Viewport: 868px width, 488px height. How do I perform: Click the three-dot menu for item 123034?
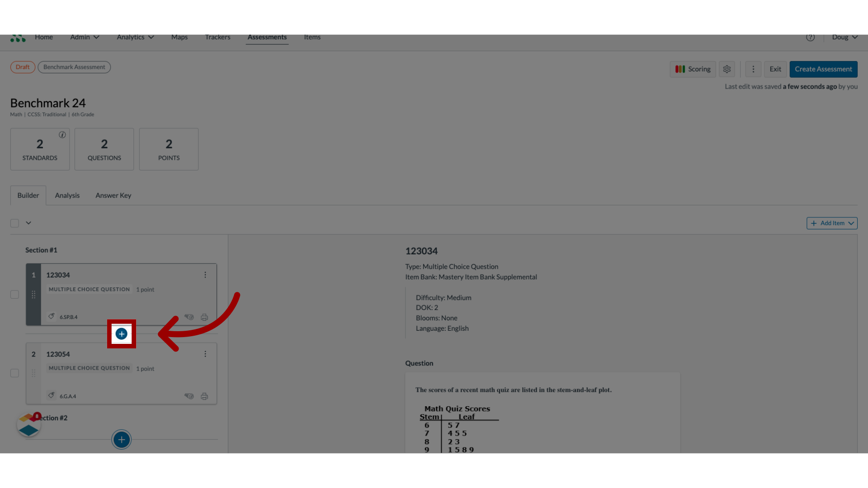click(x=205, y=275)
